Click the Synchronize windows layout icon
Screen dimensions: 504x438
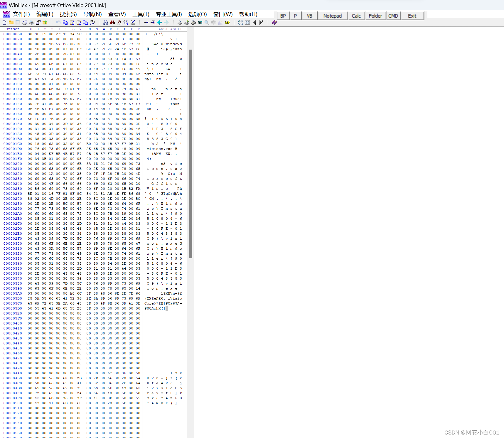(x=247, y=23)
